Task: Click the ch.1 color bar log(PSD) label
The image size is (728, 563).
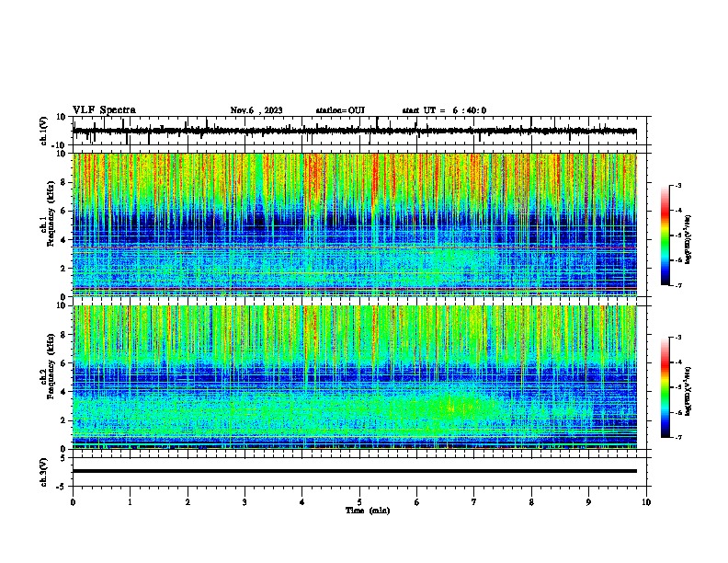Action: 688,240
